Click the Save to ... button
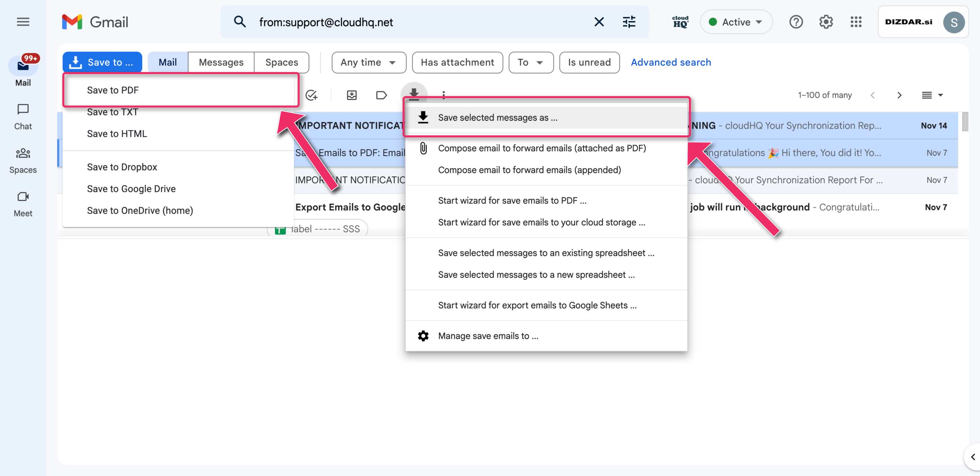Viewport: 980px width, 476px height. coord(102,62)
